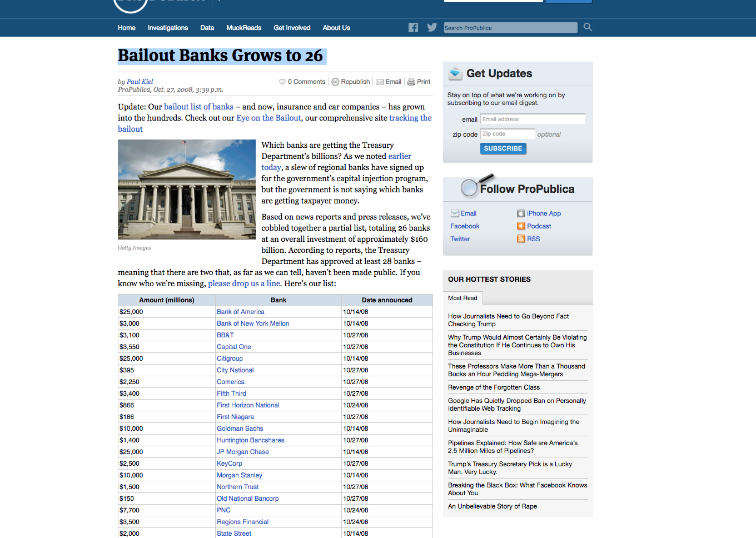Open Fifth Third table link
Viewport: 756px width, 538px height.
(x=231, y=393)
